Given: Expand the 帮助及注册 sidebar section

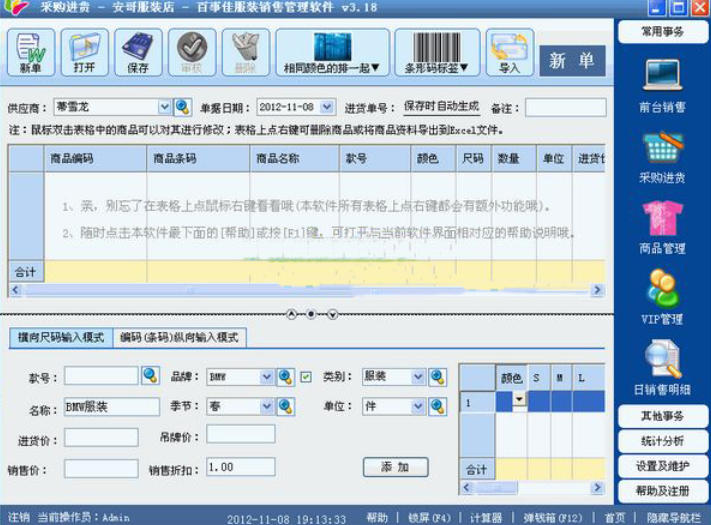Looking at the screenshot, I should pyautogui.click(x=662, y=491).
